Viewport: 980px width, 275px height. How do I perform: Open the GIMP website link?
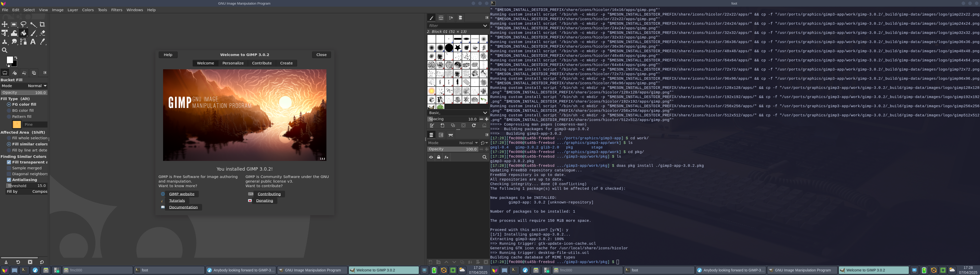coord(181,194)
